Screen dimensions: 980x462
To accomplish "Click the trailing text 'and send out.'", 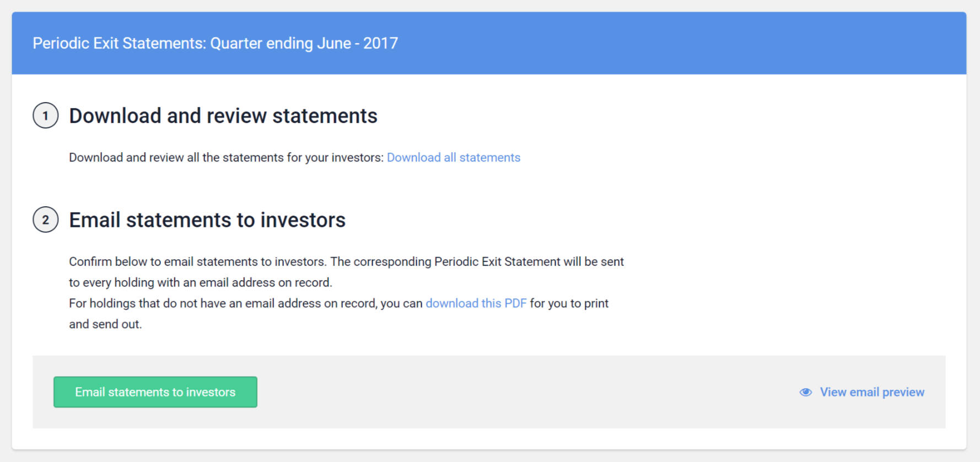I will click(105, 325).
